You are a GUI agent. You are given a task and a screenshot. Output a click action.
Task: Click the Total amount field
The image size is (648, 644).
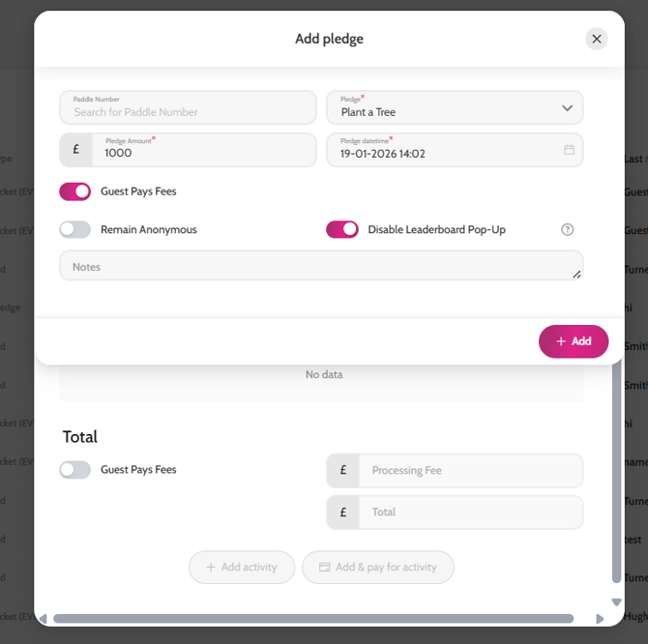pos(471,512)
